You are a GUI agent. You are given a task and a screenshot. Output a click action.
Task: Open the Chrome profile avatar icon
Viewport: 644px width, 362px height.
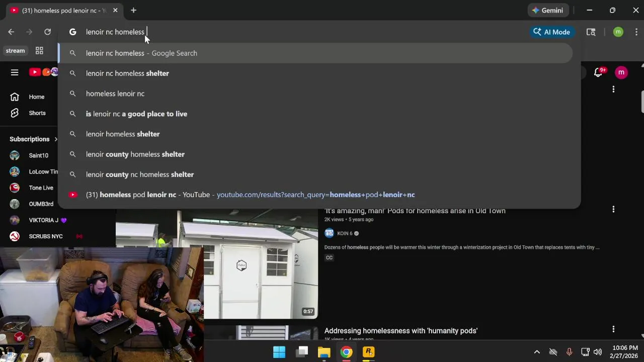coord(618,32)
